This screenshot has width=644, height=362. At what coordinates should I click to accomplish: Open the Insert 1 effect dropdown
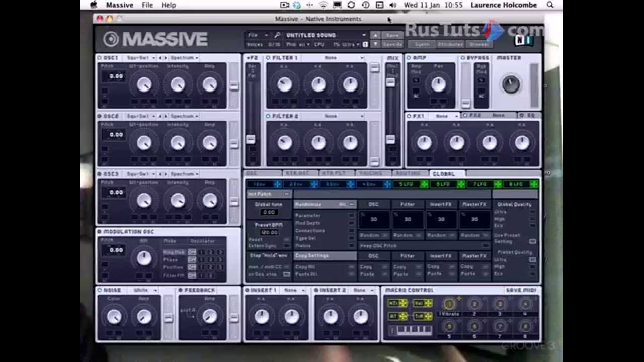294,290
